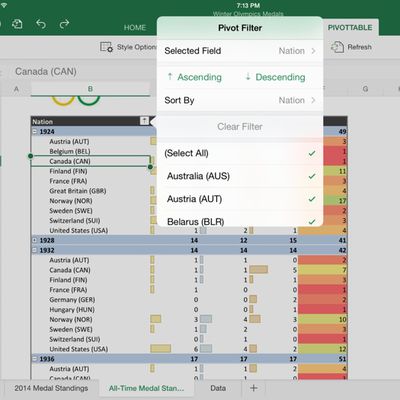The width and height of the screenshot is (400, 400).
Task: Select the PIVOTTABLE ribbon tab
Action: [x=350, y=28]
